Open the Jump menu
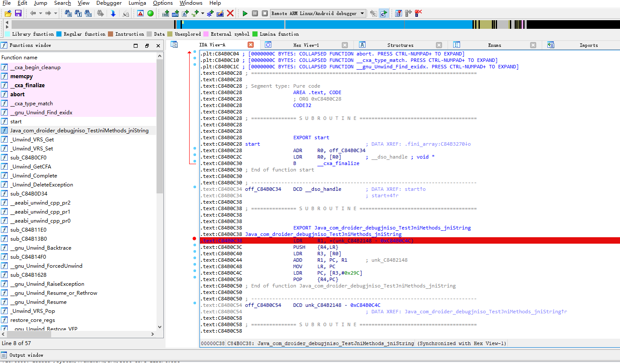 (40, 3)
